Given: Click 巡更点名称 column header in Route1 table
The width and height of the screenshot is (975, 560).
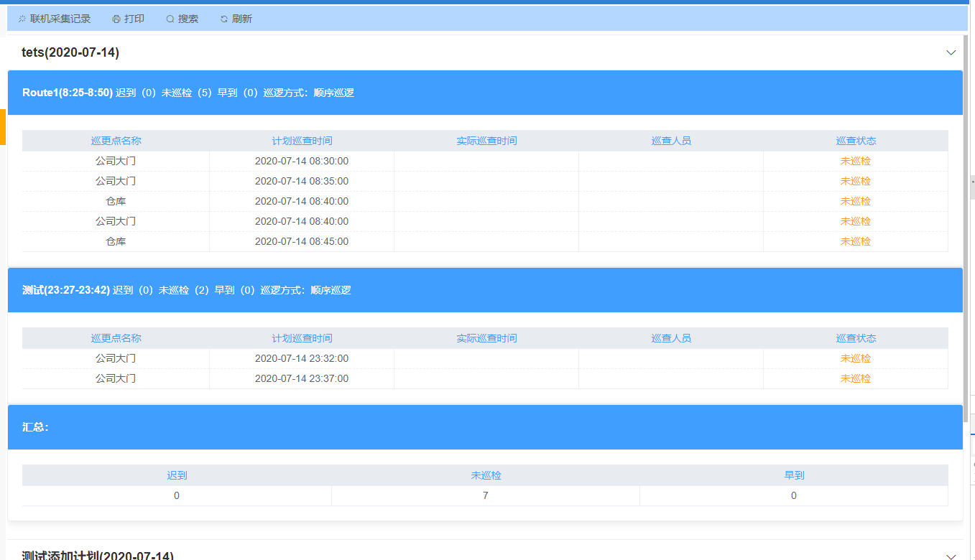Looking at the screenshot, I should pos(116,141).
